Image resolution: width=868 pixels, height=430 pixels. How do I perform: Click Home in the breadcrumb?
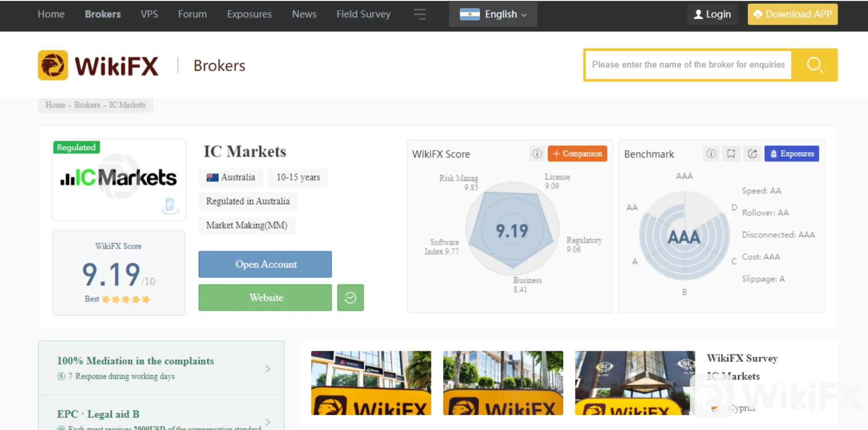click(55, 105)
